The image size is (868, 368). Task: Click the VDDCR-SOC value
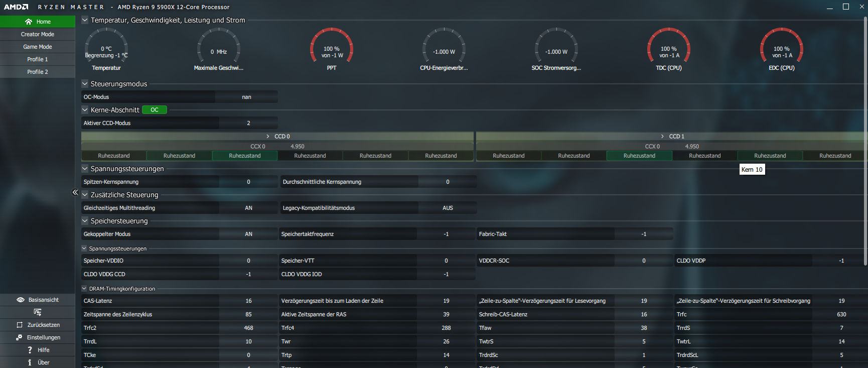point(644,261)
